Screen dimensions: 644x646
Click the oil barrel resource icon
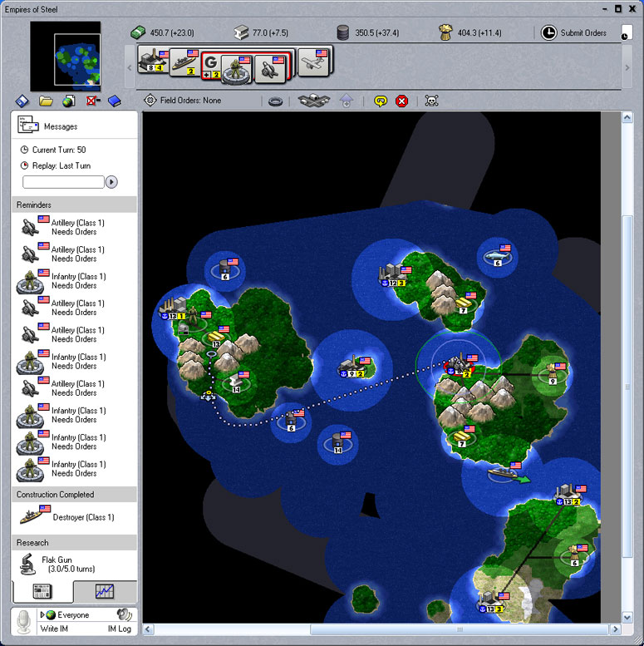(343, 32)
